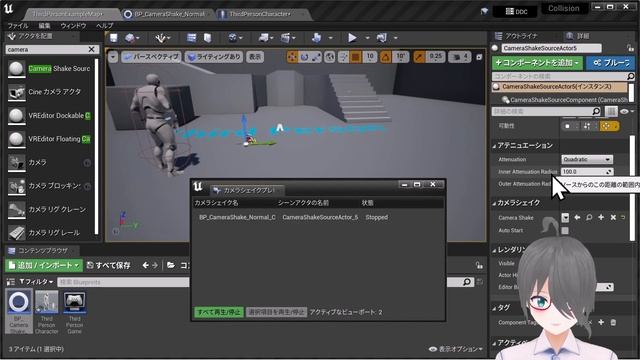The width and height of the screenshot is (640, 360).
Task: Start Play in editor
Action: pos(352,38)
